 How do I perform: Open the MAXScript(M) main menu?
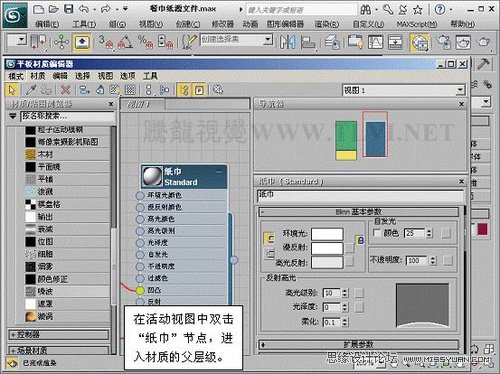[x=417, y=24]
